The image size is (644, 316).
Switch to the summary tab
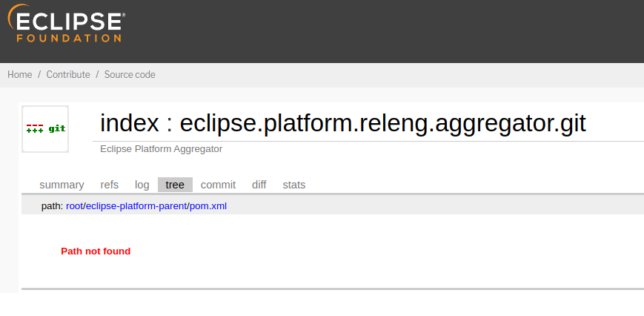[x=62, y=185]
